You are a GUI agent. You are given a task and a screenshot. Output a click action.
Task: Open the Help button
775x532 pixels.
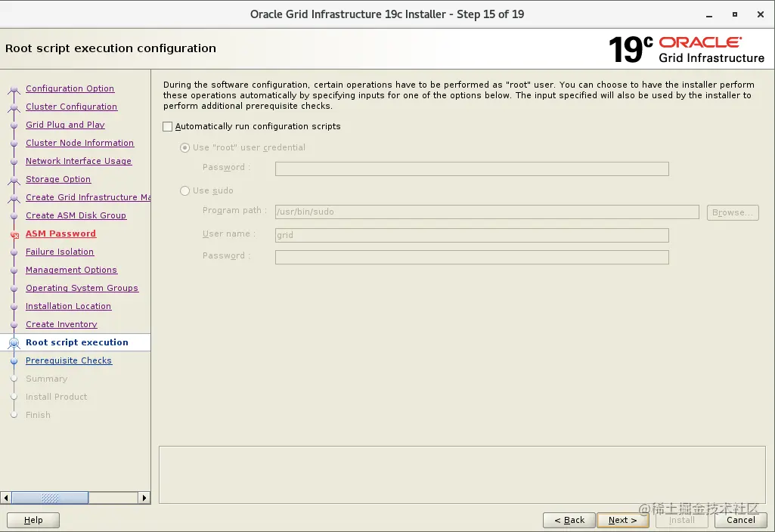(x=33, y=520)
